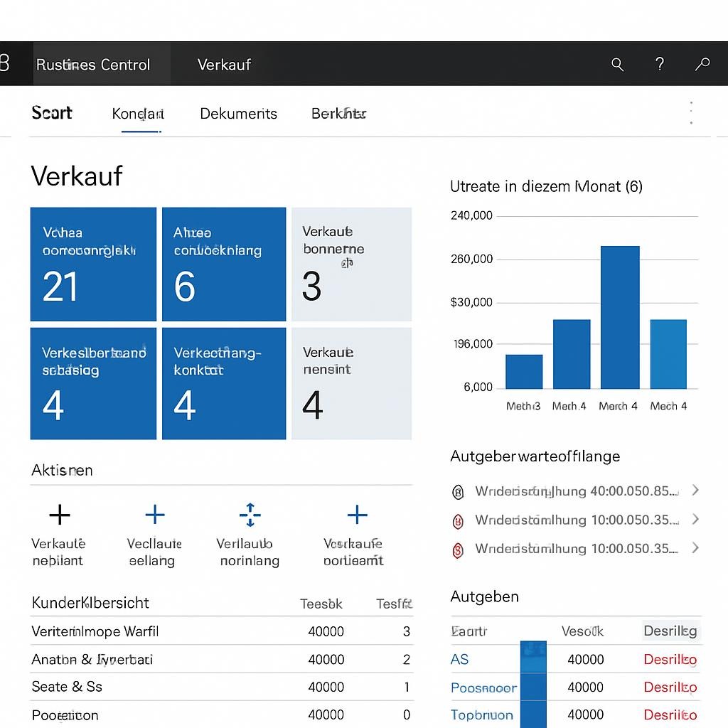The image size is (728, 728).
Task: Switch to the Dekuments tab
Action: pos(238,114)
